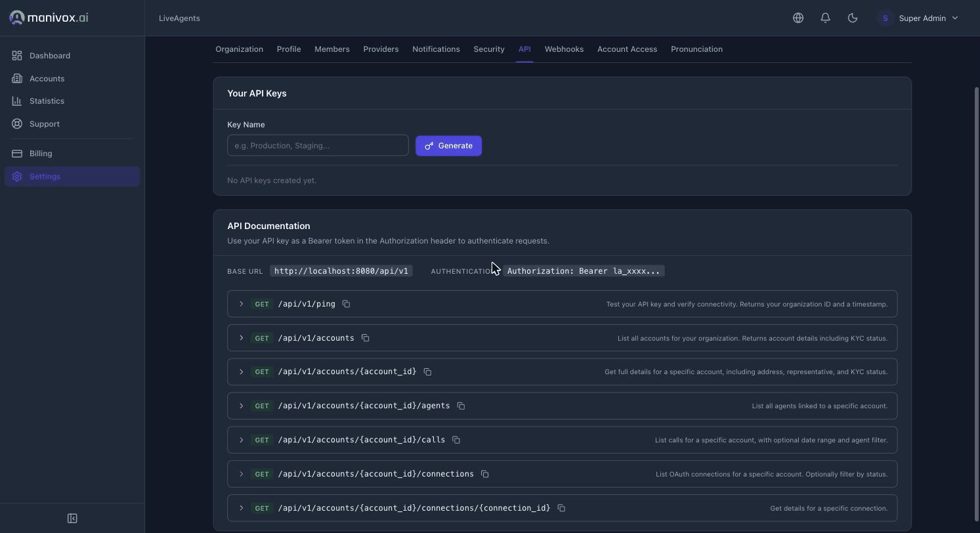Copy the {account_id}/calls path

coord(456,440)
